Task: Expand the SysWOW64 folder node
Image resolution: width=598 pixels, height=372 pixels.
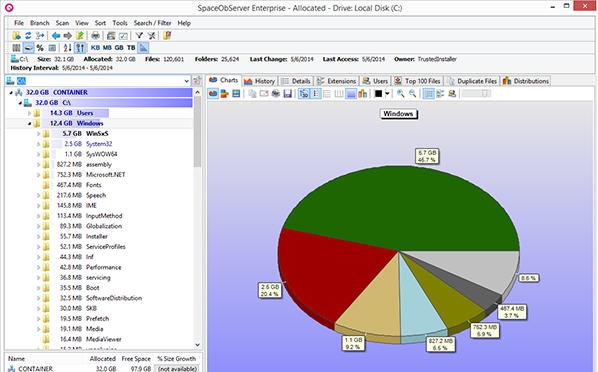Action: point(39,155)
